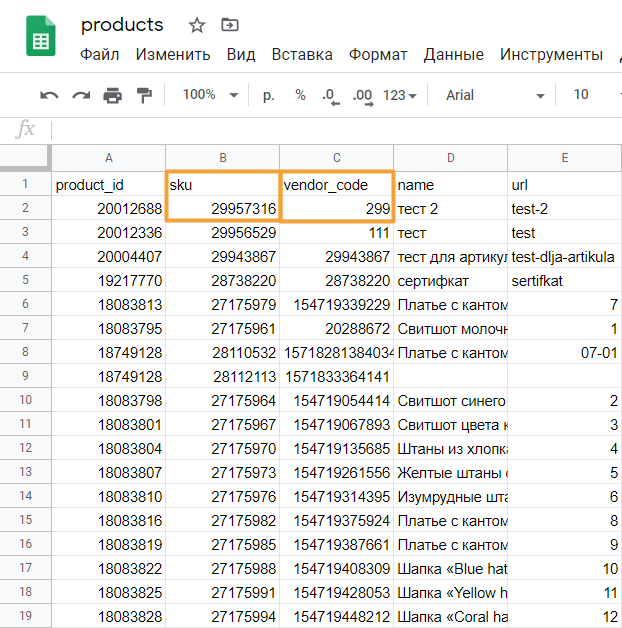Image resolution: width=622 pixels, height=628 pixels.
Task: Open the Формат menu
Action: coord(378,54)
